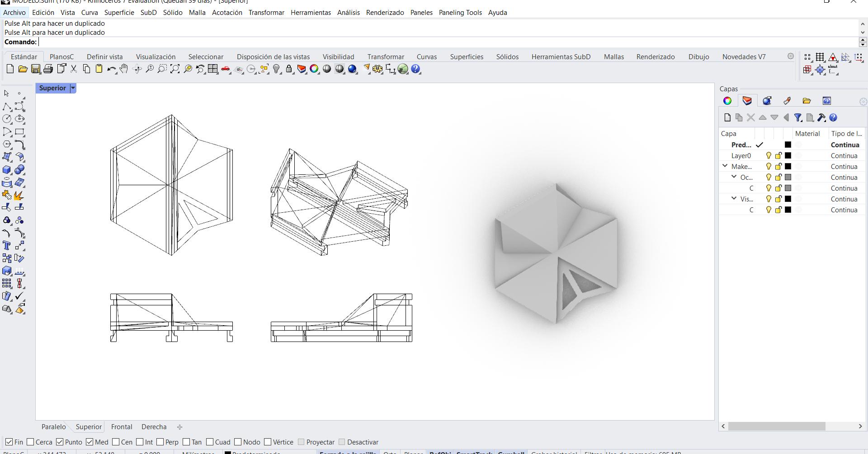Screen dimensions: 868x454
Task: Select the Box solid tool
Action: click(x=7, y=170)
